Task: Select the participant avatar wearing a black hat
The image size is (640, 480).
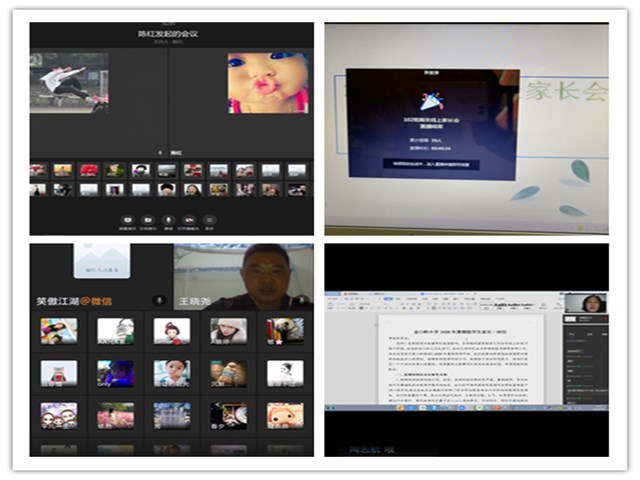Action: (x=167, y=190)
